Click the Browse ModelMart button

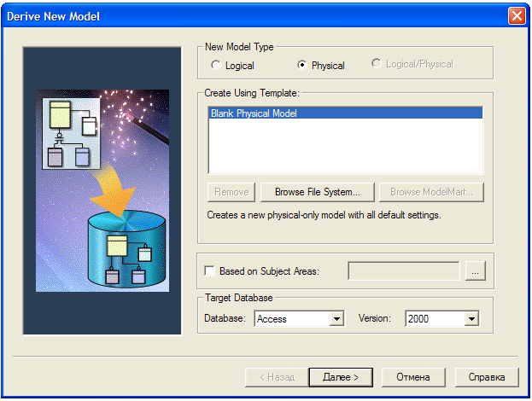431,192
